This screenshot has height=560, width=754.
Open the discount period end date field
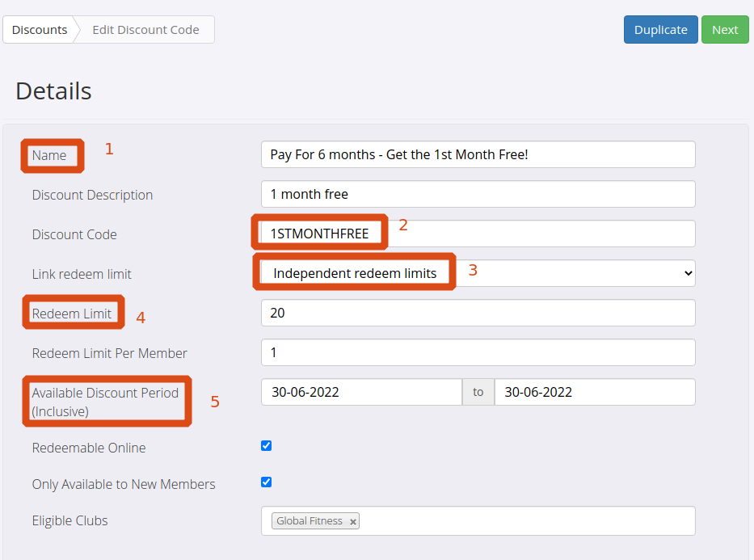[594, 392]
